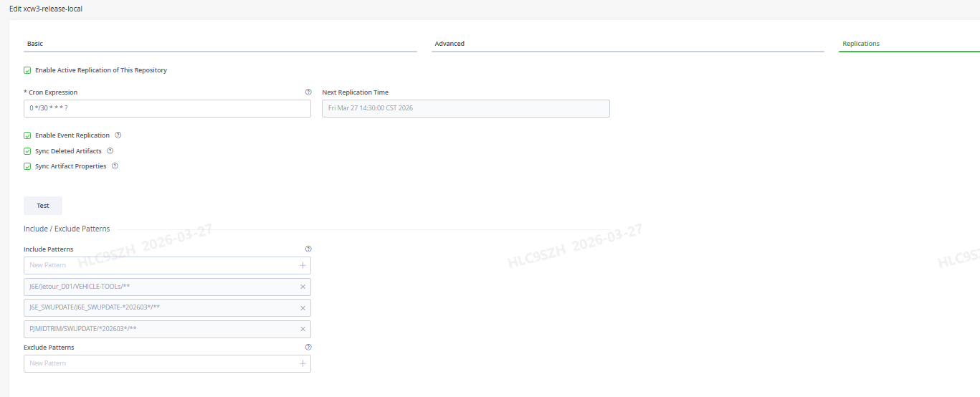Click help icon beside Sync Deleted Artifacts

[110, 151]
